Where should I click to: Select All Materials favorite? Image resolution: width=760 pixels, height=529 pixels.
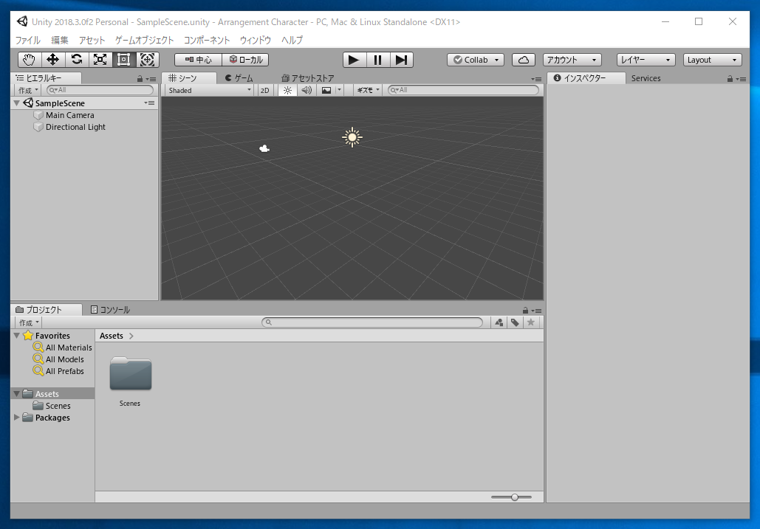(68, 348)
